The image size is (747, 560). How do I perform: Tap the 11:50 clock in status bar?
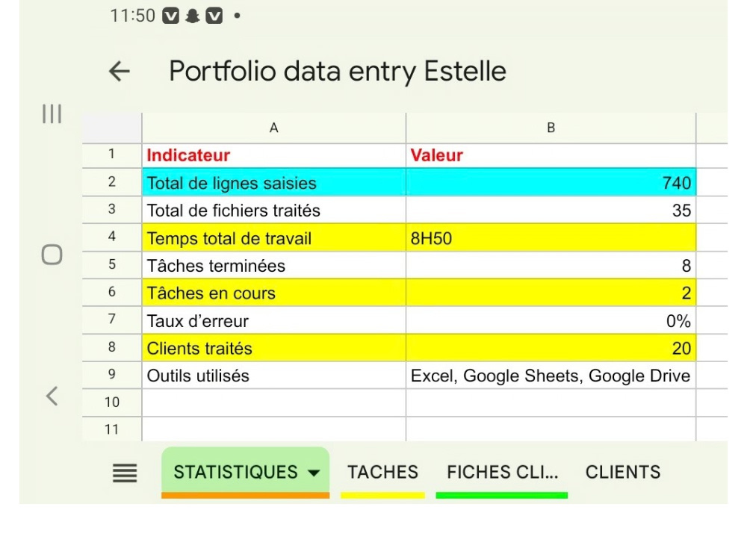coord(132,16)
